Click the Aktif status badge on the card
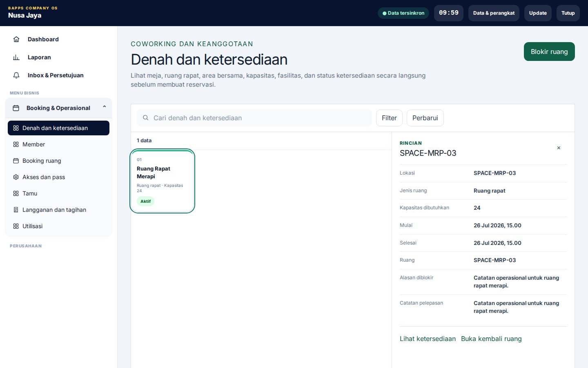Image resolution: width=588 pixels, height=368 pixels. click(x=145, y=201)
